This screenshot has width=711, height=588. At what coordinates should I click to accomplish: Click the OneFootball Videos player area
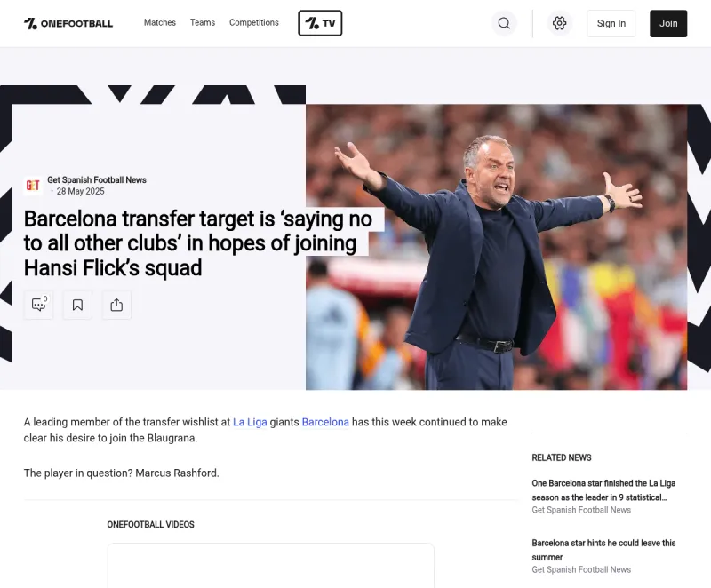(x=271, y=565)
